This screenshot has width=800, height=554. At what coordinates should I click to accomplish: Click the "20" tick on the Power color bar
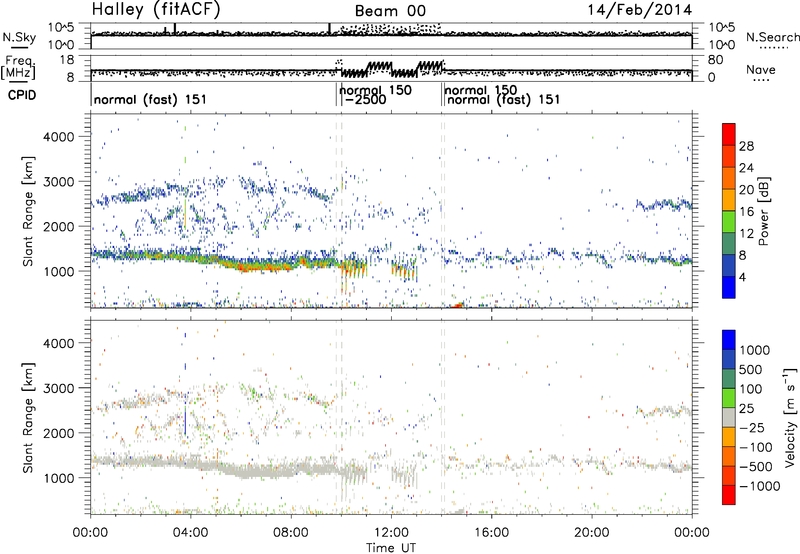pyautogui.click(x=746, y=190)
